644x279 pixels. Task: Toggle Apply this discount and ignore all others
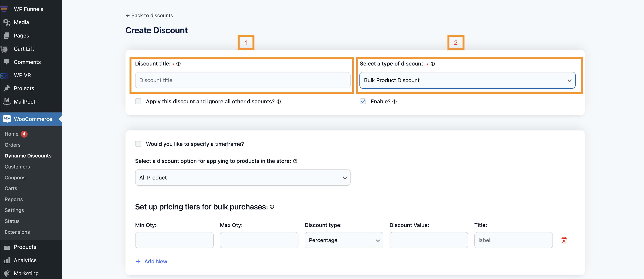tap(138, 101)
